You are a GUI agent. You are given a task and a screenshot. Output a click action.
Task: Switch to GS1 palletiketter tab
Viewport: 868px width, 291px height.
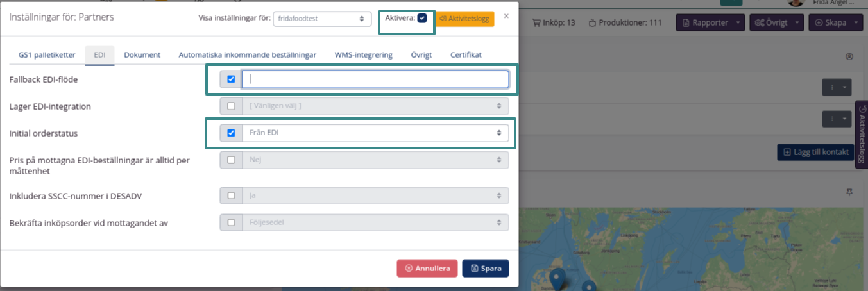(47, 55)
